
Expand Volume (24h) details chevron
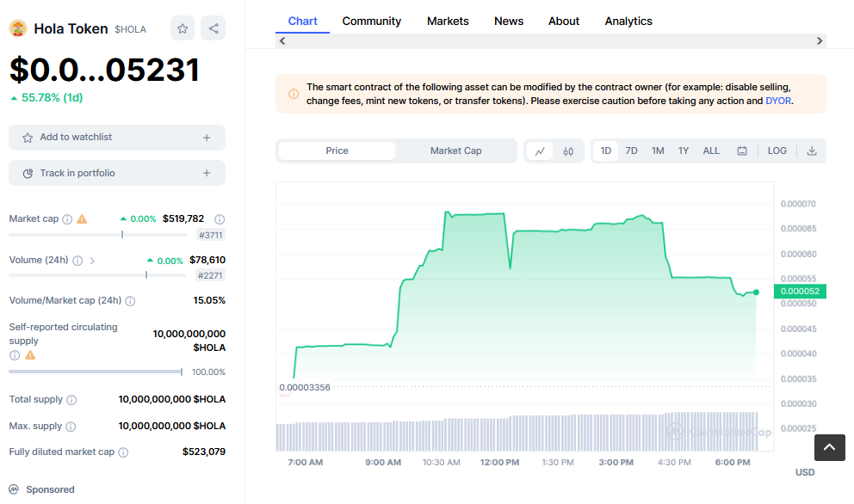pyautogui.click(x=92, y=261)
